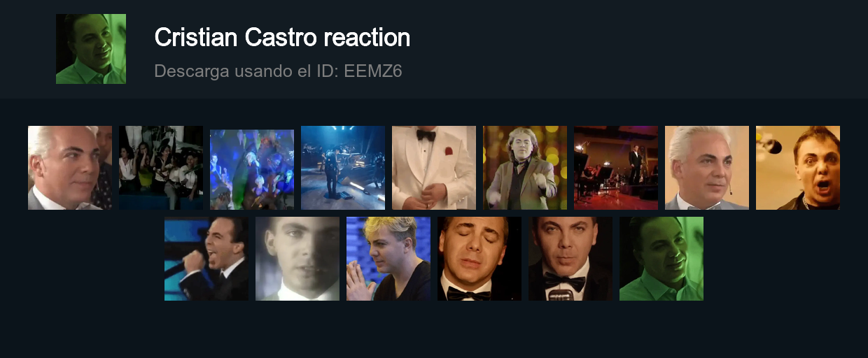
Task: Pick the sticker showing seated audience group
Action: pyautogui.click(x=161, y=168)
